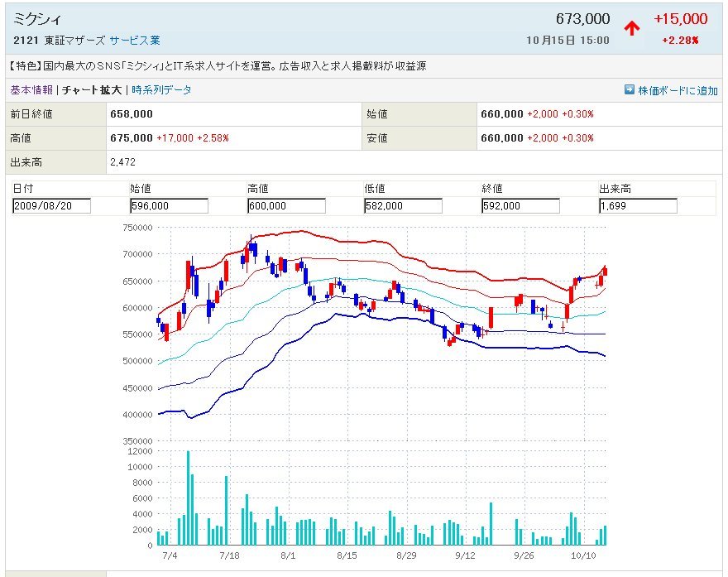Viewport: 728px width, 577px height.
Task: Click the 8/15 date label on the x-axis
Action: tap(347, 556)
